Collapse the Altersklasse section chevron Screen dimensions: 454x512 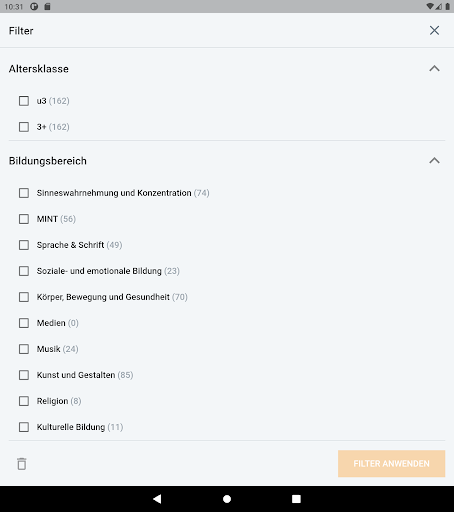pos(434,69)
